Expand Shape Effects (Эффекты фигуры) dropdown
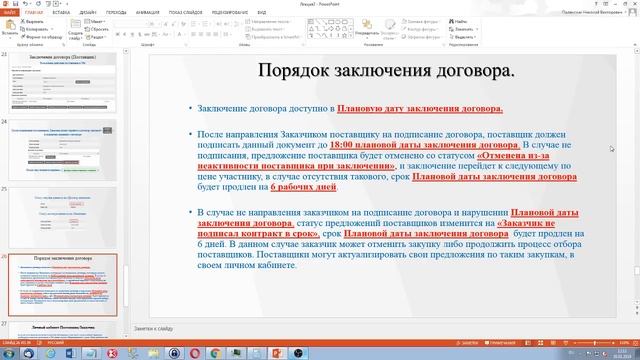 point(422,37)
